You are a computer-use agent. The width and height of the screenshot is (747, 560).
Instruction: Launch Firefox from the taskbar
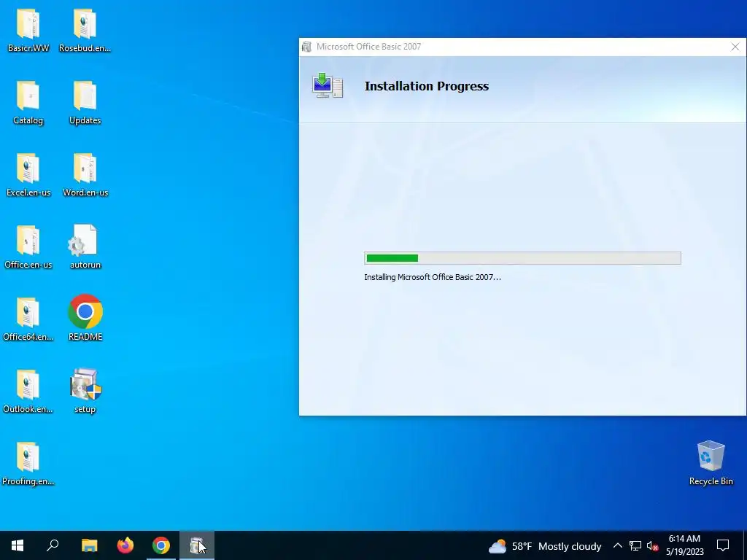tap(125, 545)
